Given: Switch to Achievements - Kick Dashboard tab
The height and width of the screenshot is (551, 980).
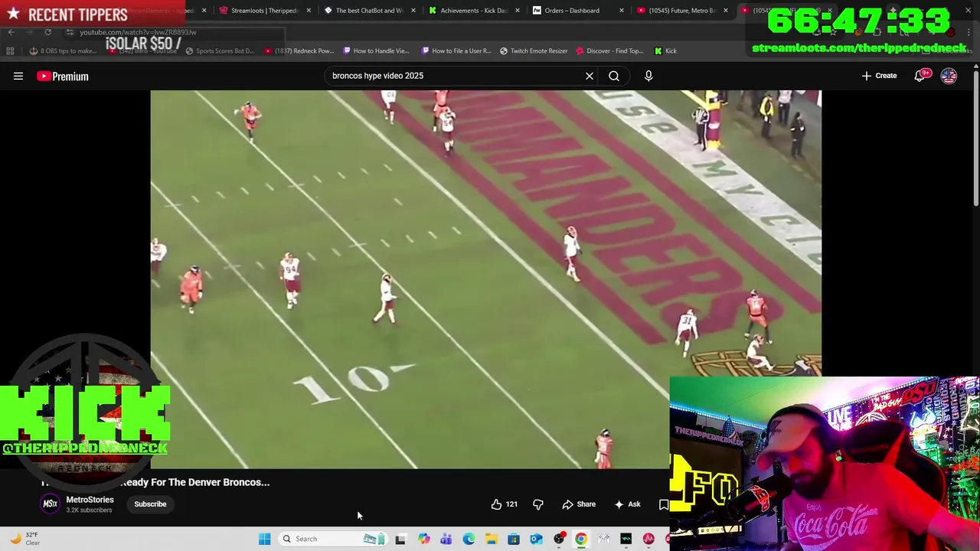Looking at the screenshot, I should pos(473,11).
